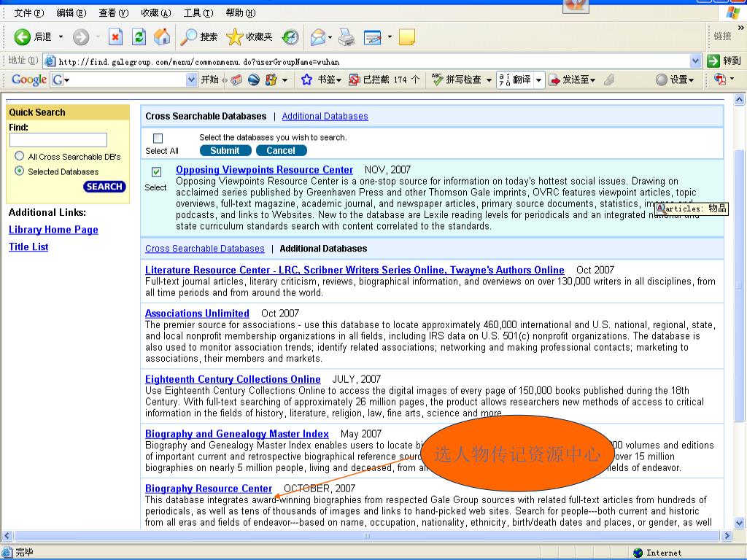Image resolution: width=747 pixels, height=560 pixels.
Task: Open the 设置 settings dropdown
Action: 675,79
